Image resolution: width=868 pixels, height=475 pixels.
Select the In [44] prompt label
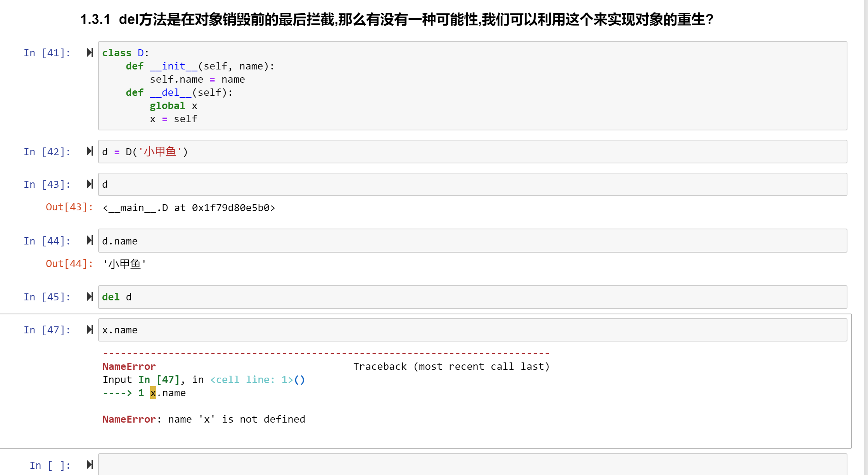(x=47, y=241)
